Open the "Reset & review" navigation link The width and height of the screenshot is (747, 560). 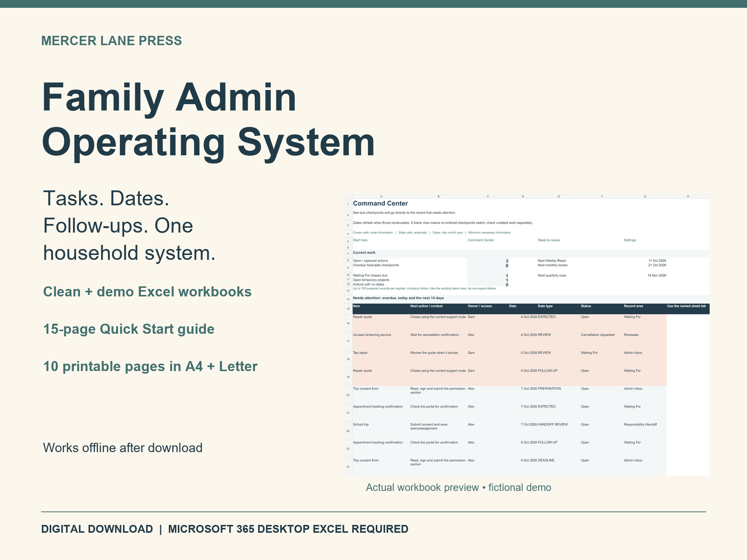click(549, 240)
